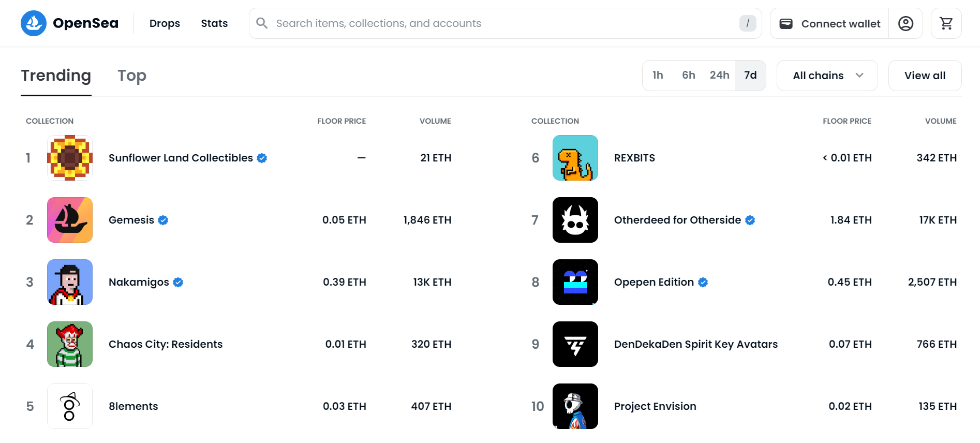The width and height of the screenshot is (980, 443).
Task: Click the Connect wallet button
Action: tap(829, 23)
